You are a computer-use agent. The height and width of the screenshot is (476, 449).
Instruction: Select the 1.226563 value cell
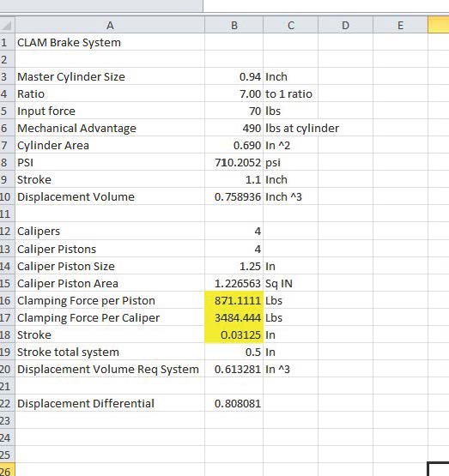point(234,283)
